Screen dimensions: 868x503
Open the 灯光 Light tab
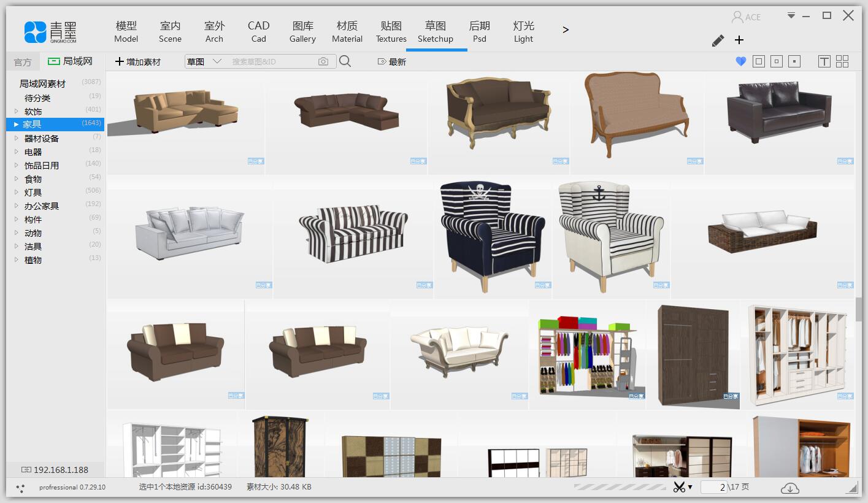(x=524, y=32)
